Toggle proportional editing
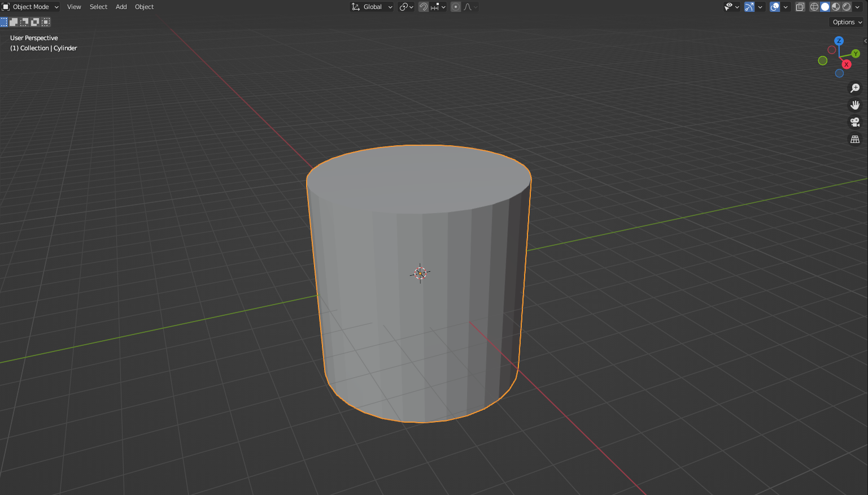This screenshot has height=495, width=868. click(x=456, y=7)
